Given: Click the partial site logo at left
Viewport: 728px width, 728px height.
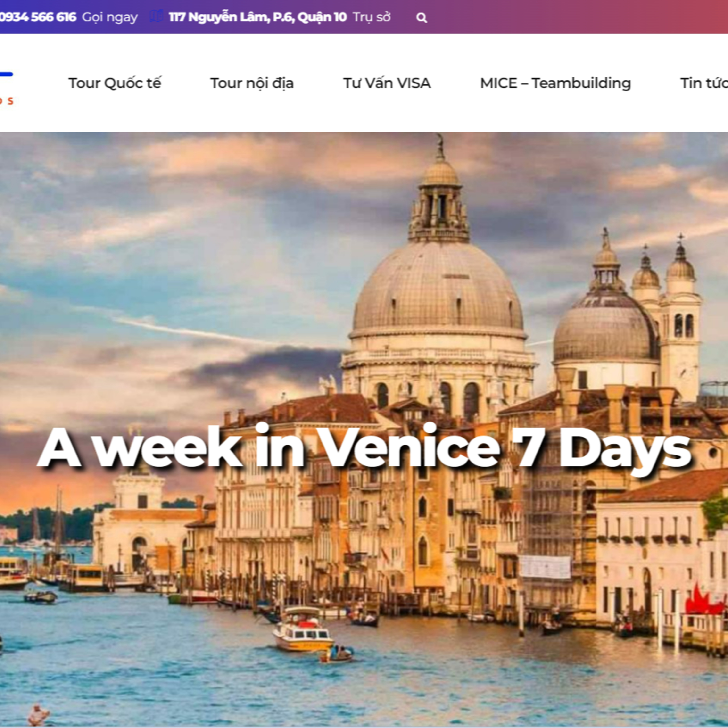Looking at the screenshot, I should point(6,87).
